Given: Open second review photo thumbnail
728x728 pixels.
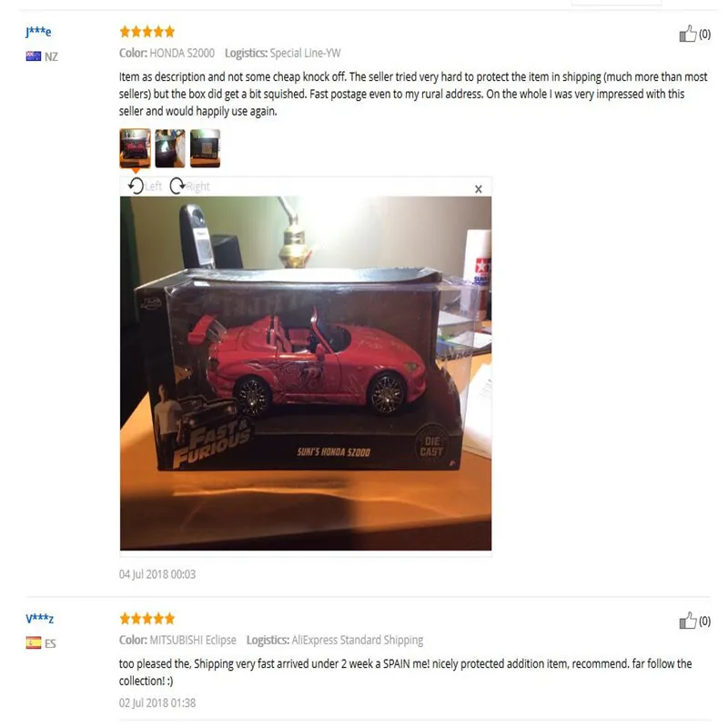Looking at the screenshot, I should [x=170, y=148].
